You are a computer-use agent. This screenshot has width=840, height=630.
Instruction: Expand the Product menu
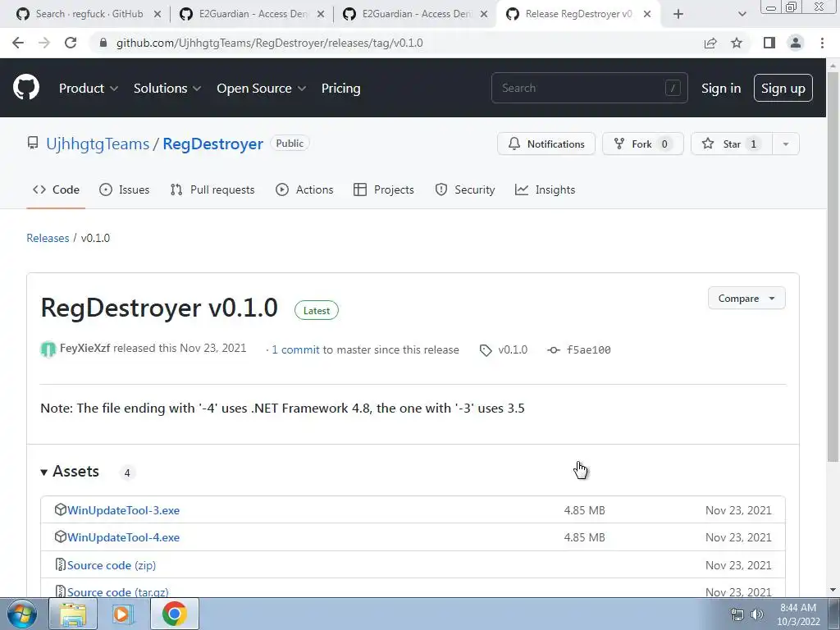point(89,89)
